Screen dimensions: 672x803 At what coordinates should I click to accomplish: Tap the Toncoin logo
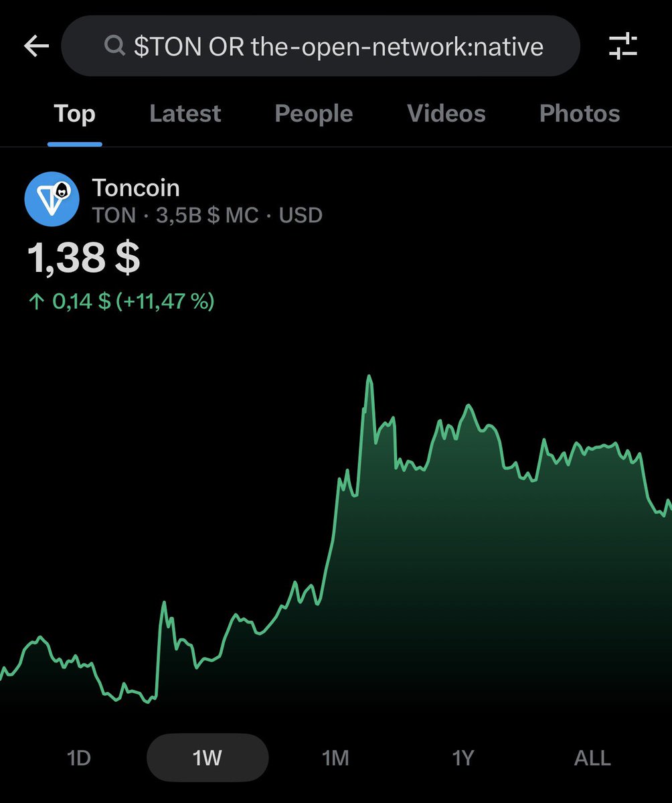click(x=52, y=199)
